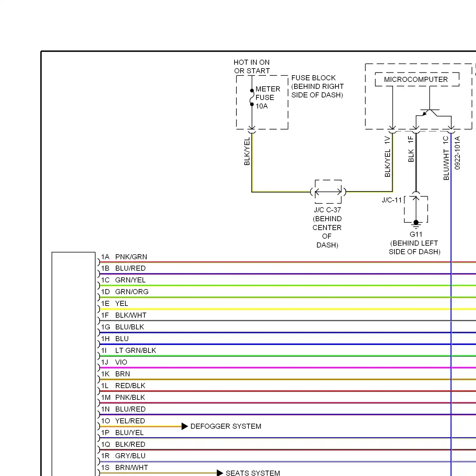This screenshot has width=476, height=476.
Task: Click the '1K BRN' wire label
Action: 116,374
